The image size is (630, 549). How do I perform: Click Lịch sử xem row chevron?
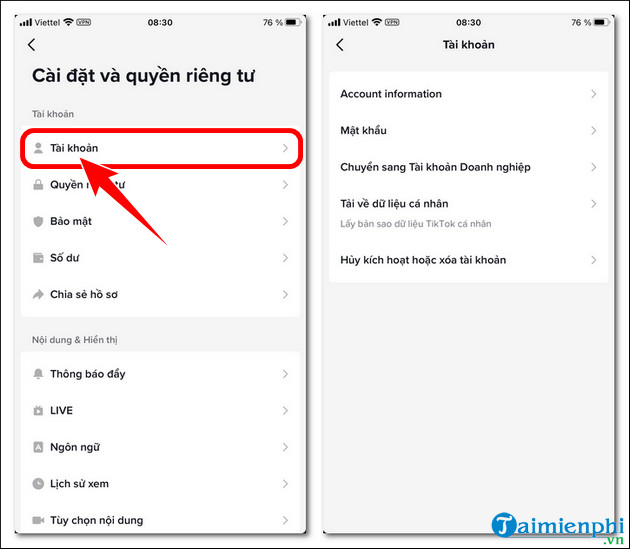pyautogui.click(x=285, y=483)
